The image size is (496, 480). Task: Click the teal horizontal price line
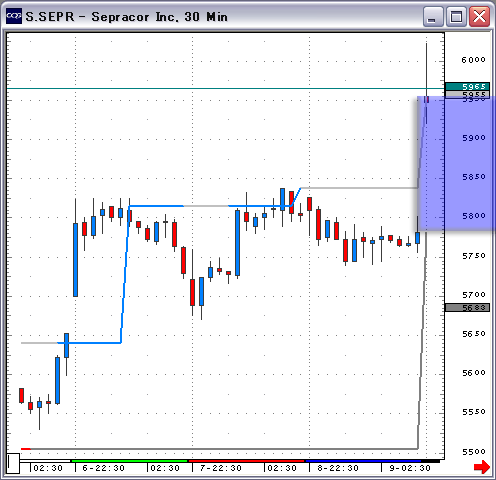click(226, 88)
